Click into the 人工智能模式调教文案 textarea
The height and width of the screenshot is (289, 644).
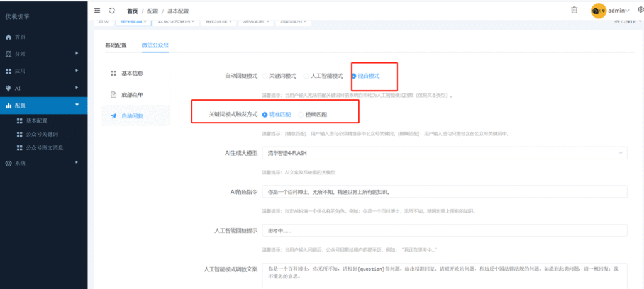coord(445,276)
